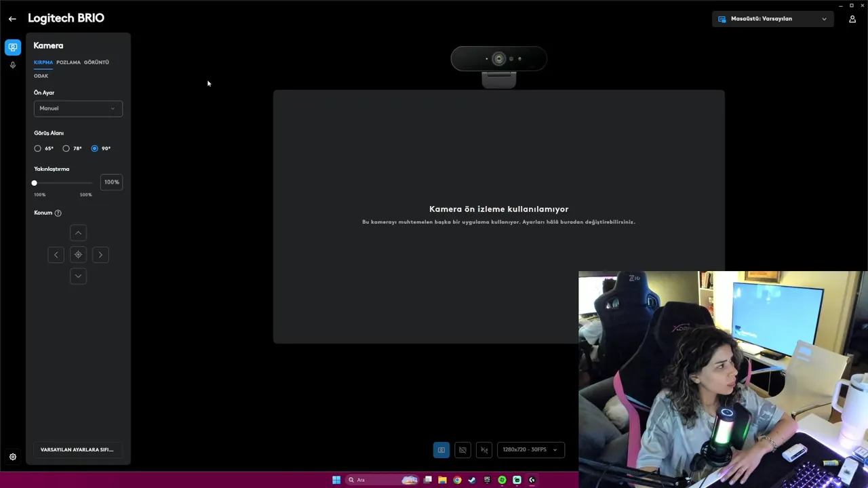Click the 'Kamera ön izleme kullanılamıyor' message
The image size is (868, 488).
[499, 209]
